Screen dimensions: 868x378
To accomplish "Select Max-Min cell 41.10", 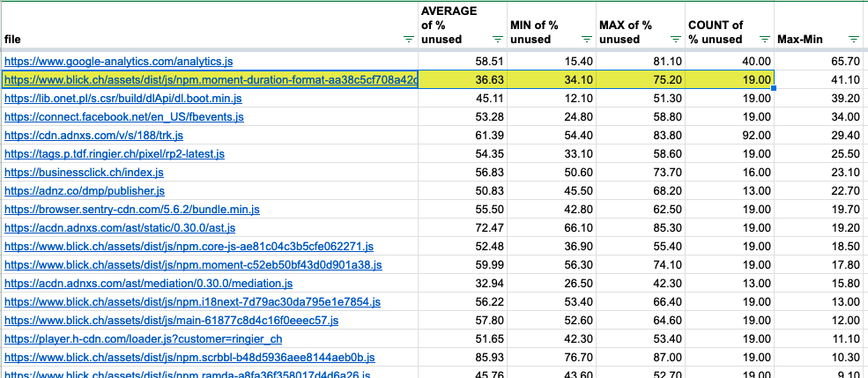I will click(820, 79).
